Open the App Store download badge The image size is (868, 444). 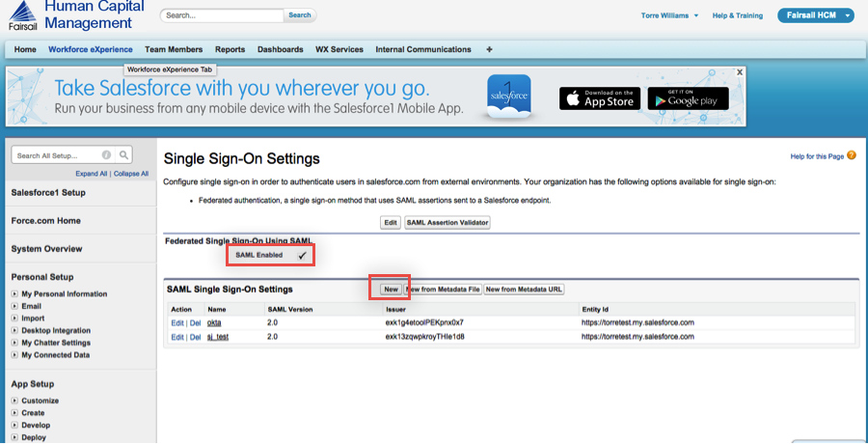[x=599, y=98]
